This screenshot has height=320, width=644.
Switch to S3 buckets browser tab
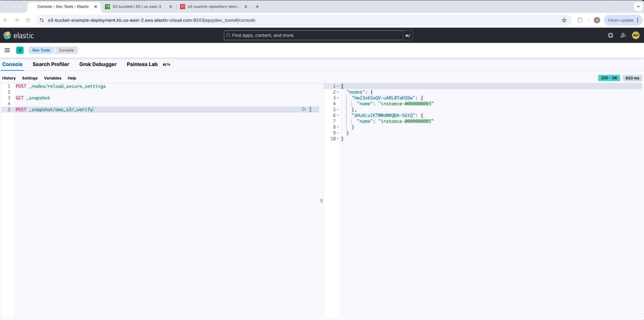coord(137,7)
